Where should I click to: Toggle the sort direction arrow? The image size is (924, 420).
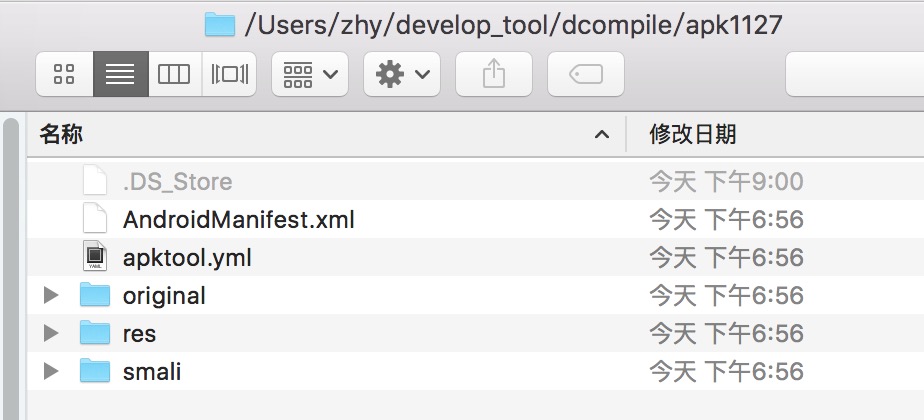[601, 135]
